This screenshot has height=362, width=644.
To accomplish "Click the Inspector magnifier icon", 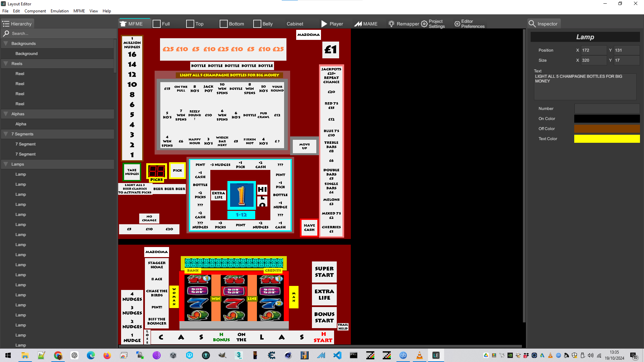I will pyautogui.click(x=532, y=24).
